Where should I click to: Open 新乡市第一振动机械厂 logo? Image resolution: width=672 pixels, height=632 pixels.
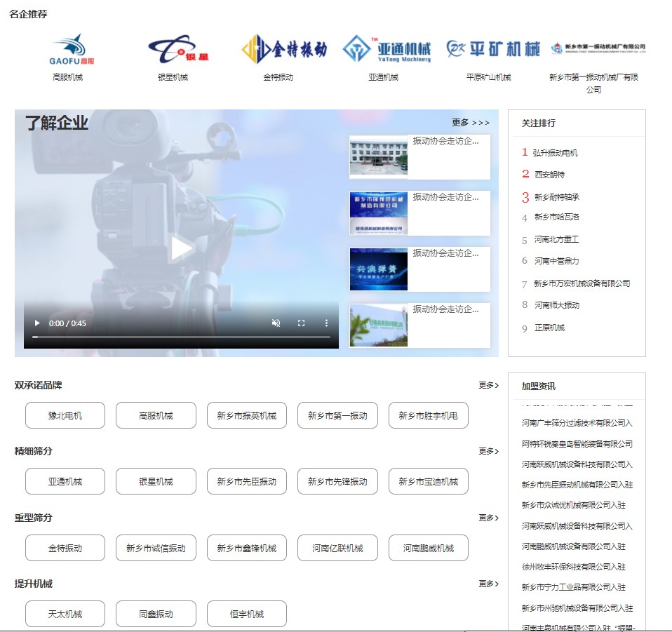[x=598, y=48]
